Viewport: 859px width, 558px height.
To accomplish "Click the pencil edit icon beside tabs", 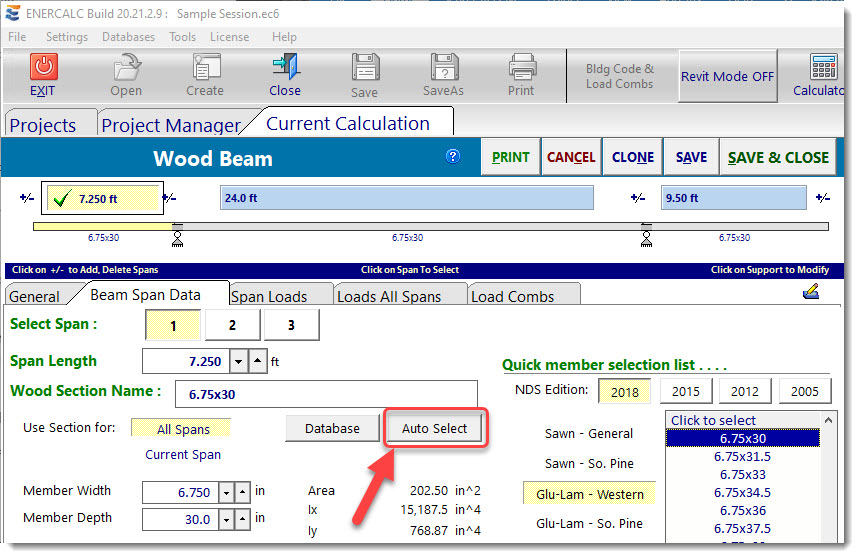I will coord(811,292).
